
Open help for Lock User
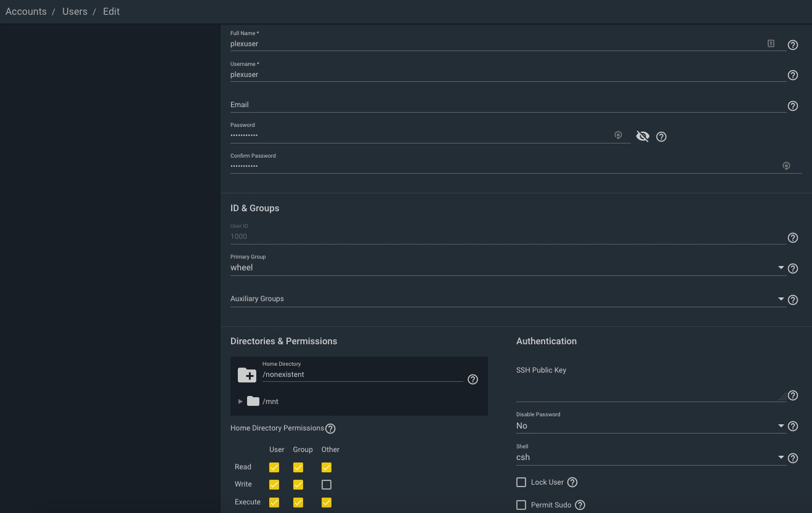click(572, 482)
